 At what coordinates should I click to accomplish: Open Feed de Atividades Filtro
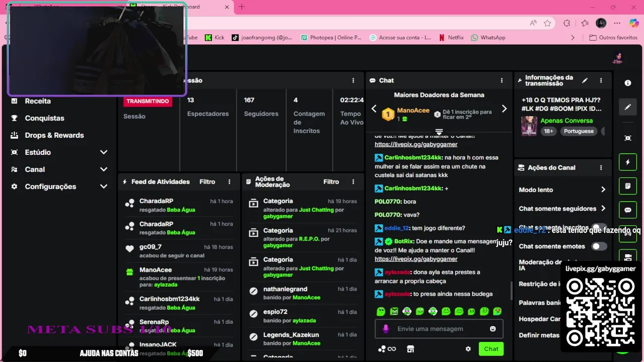[x=207, y=182]
